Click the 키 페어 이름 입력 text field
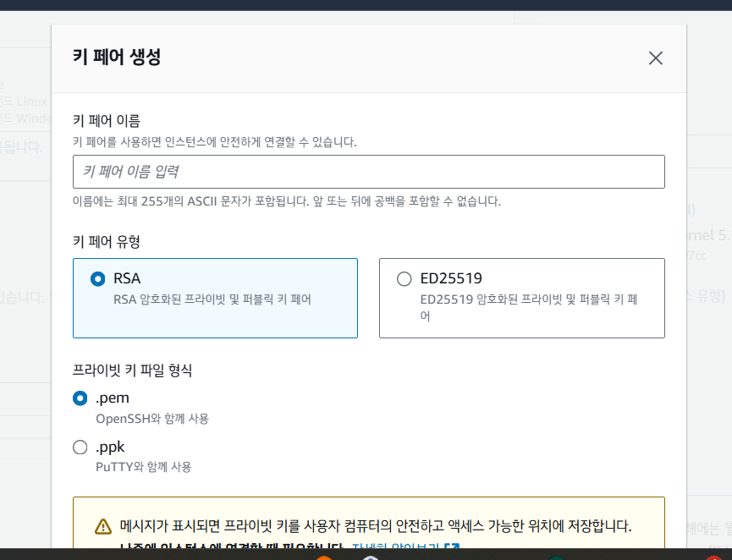Viewport: 732px width, 560px height. click(x=368, y=172)
